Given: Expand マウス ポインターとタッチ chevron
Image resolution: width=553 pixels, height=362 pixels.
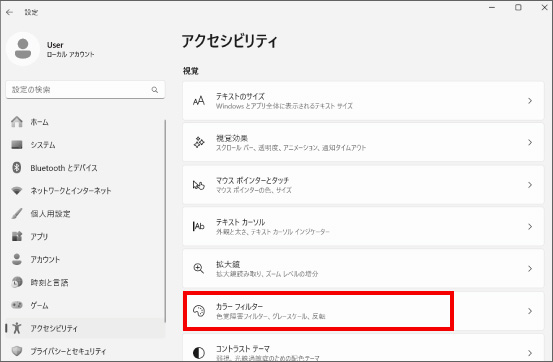Looking at the screenshot, I should (x=530, y=185).
